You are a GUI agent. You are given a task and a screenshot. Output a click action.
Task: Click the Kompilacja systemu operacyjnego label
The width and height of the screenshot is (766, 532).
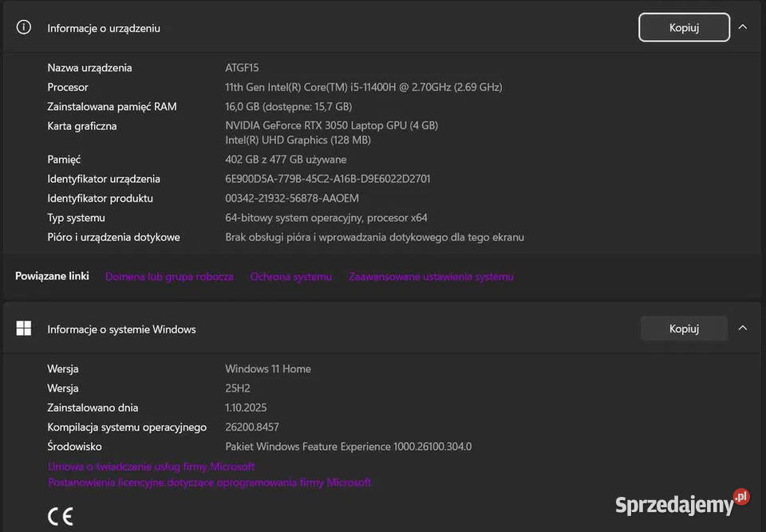[x=127, y=427]
